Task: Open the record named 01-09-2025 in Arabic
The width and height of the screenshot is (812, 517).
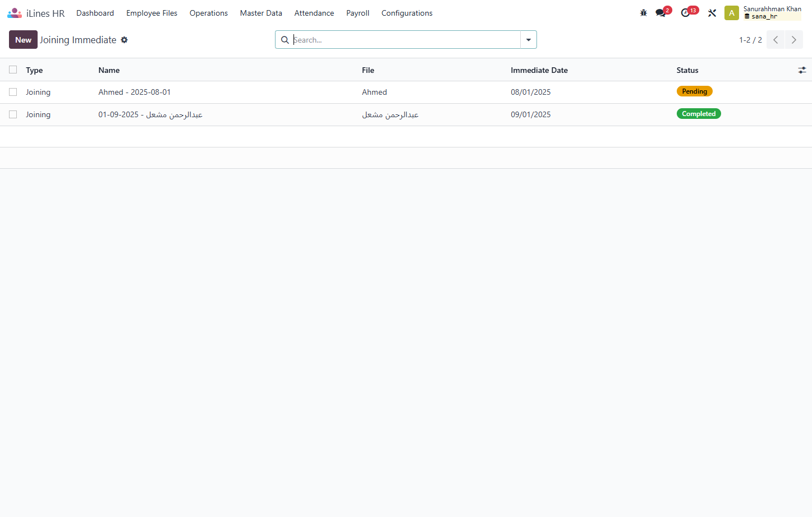Action: 150,114
